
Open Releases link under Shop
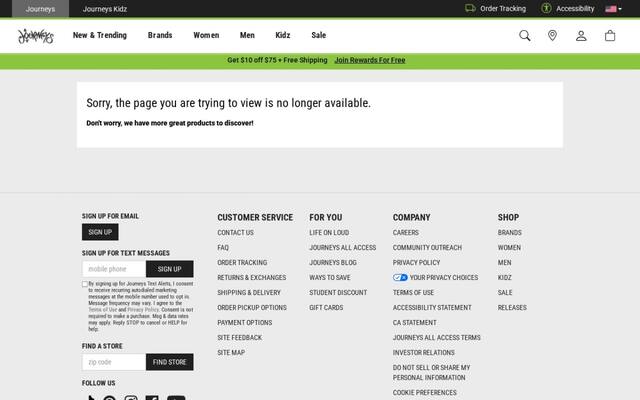[512, 308]
